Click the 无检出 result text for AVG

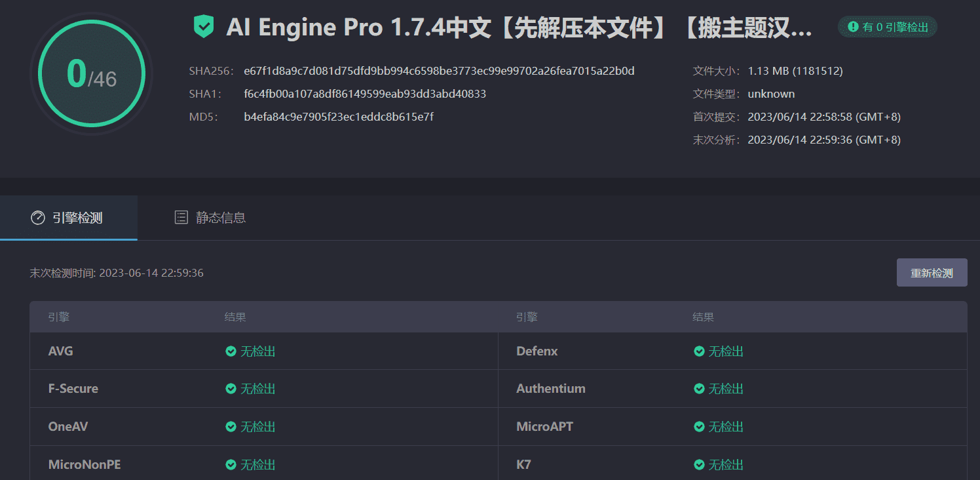pyautogui.click(x=257, y=351)
